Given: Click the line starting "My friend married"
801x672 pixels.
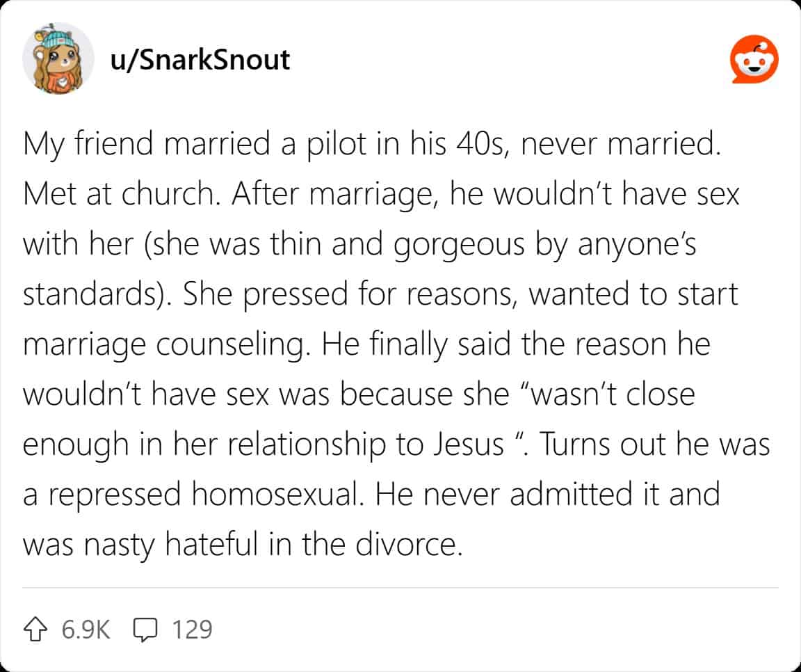Looking at the screenshot, I should click(x=369, y=146).
